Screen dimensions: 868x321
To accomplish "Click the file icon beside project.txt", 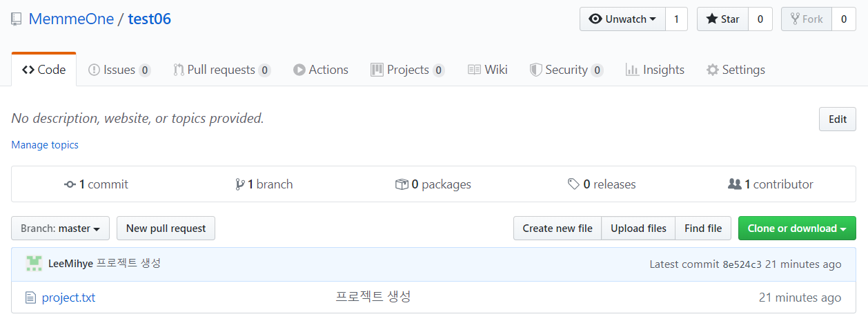I will (x=30, y=298).
